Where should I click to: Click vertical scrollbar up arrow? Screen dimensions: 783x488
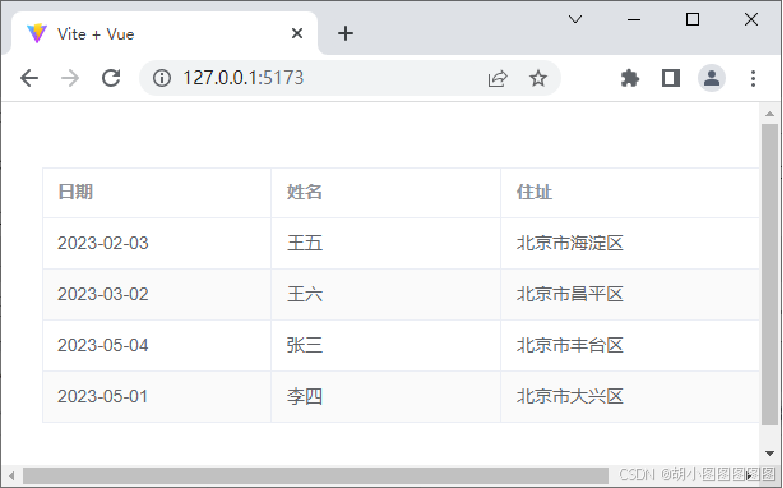pyautogui.click(x=770, y=114)
